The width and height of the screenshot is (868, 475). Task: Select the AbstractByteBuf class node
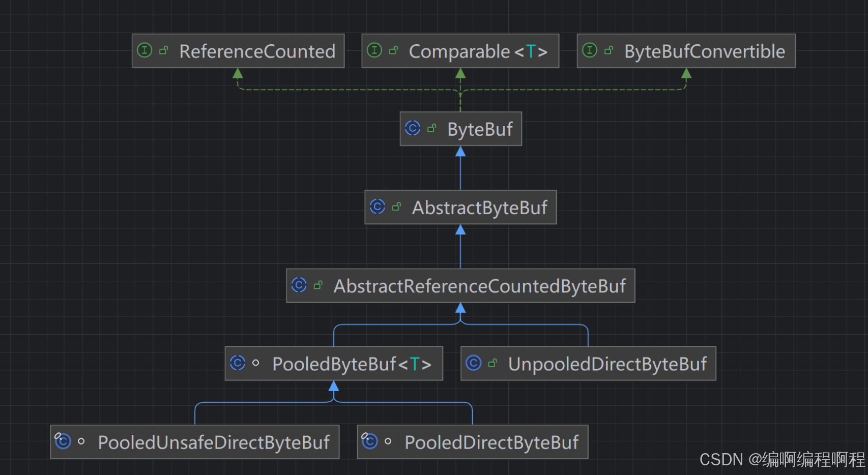click(460, 207)
